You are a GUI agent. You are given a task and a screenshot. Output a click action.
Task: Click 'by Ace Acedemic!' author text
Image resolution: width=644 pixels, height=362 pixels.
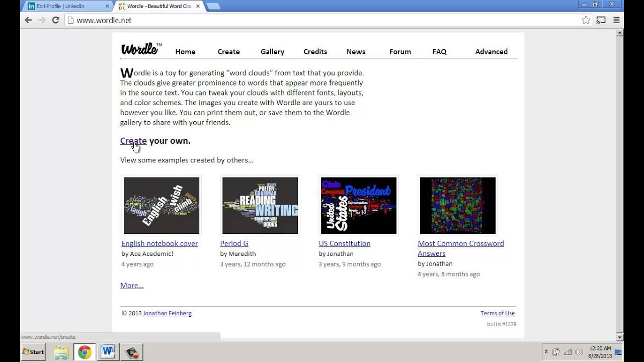(x=147, y=254)
